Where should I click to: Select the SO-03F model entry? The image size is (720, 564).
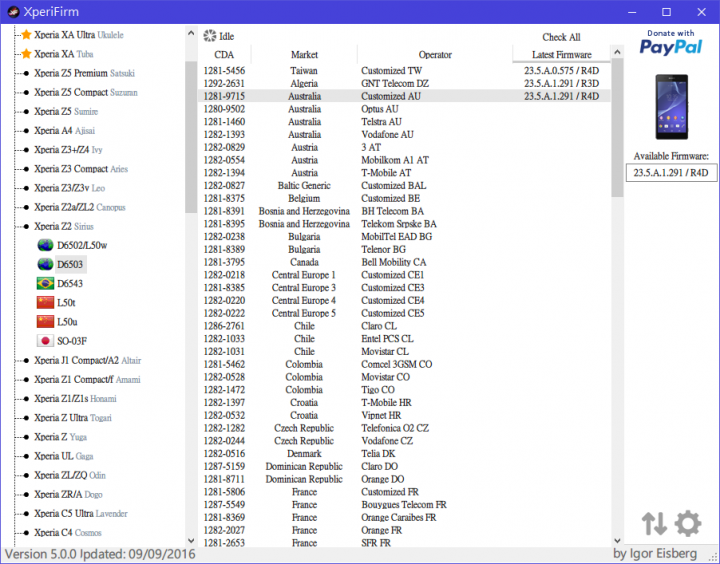(x=72, y=341)
